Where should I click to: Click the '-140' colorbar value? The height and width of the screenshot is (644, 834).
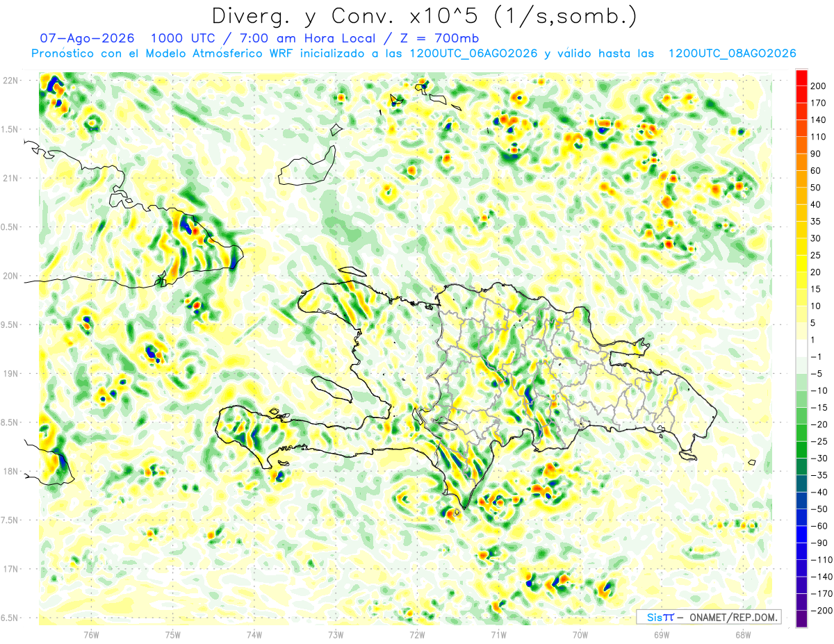coord(821,577)
